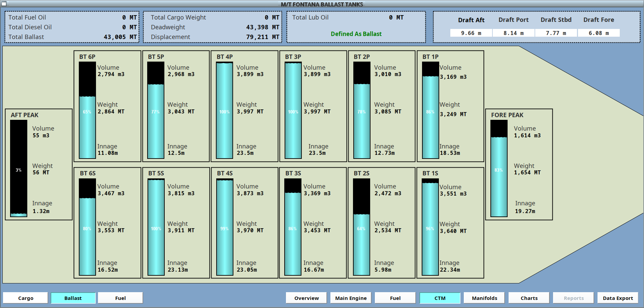
Task: Click the Draft Fore value 6.08 m
Action: (599, 33)
